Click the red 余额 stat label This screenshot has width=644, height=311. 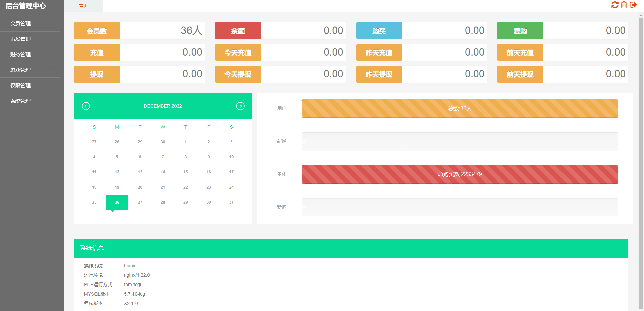[238, 31]
